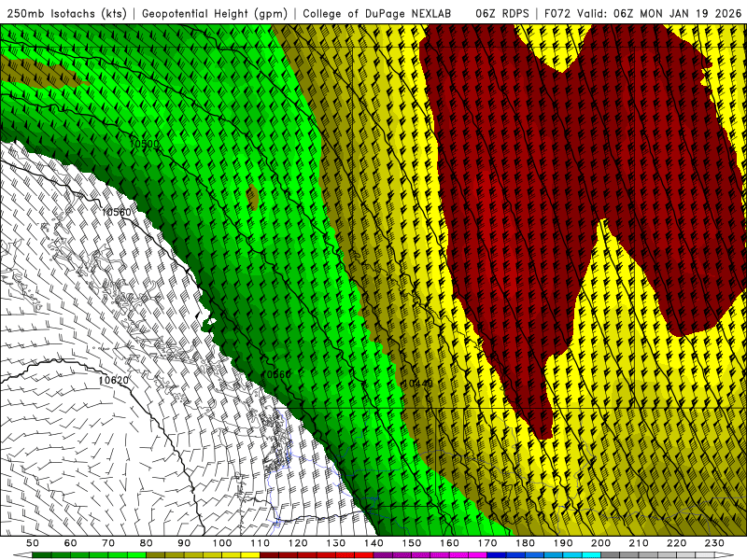
Task: Click the 180 knot label on the color scale
Action: click(x=525, y=543)
